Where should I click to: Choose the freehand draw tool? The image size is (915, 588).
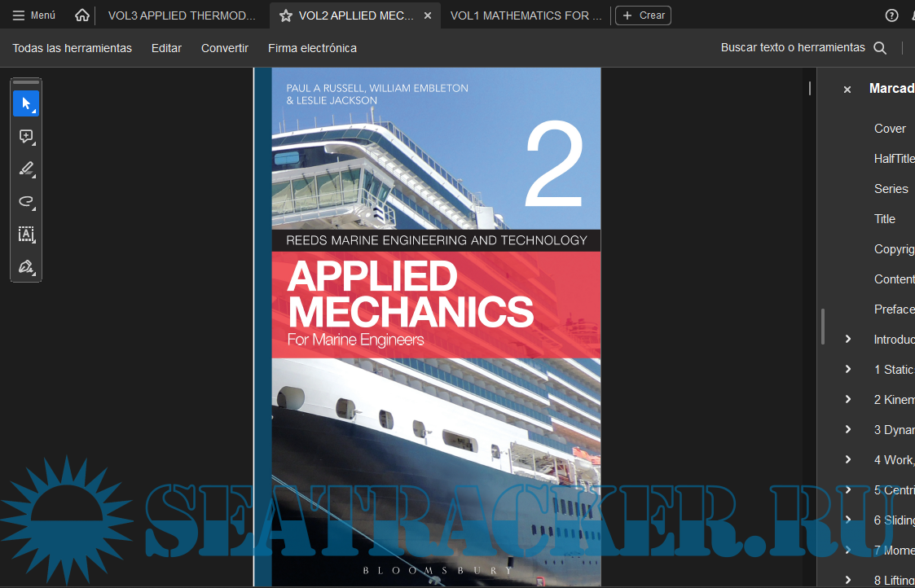click(26, 202)
